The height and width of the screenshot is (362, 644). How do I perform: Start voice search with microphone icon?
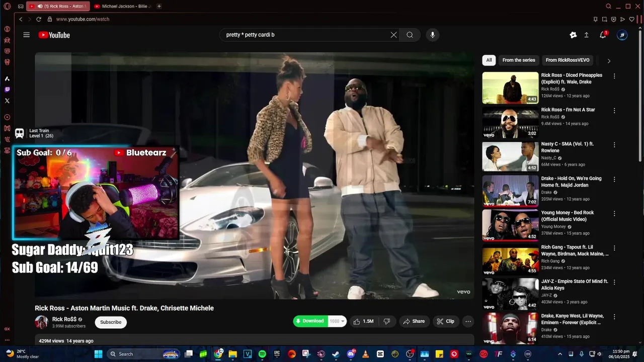pyautogui.click(x=432, y=35)
